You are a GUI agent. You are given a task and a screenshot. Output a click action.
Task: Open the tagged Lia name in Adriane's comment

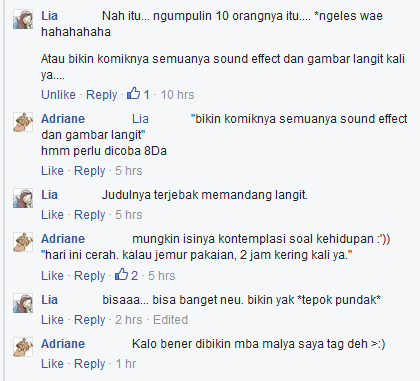[140, 119]
